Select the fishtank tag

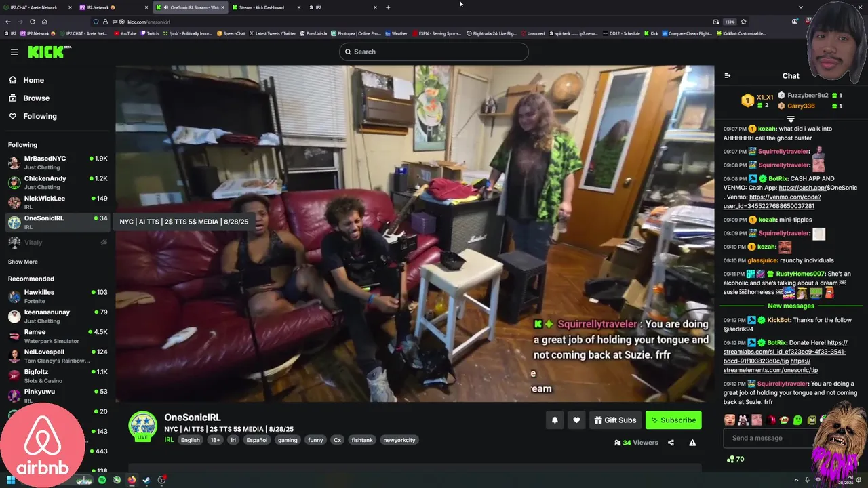362,440
